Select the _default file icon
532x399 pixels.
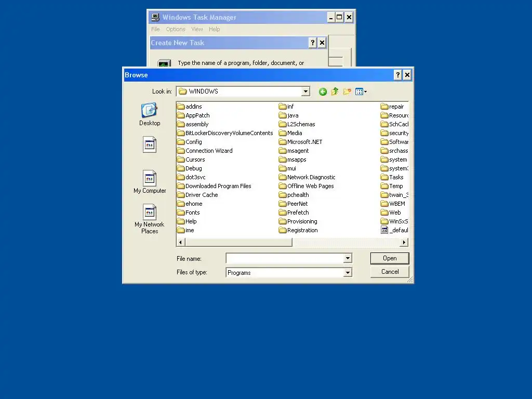pos(384,230)
